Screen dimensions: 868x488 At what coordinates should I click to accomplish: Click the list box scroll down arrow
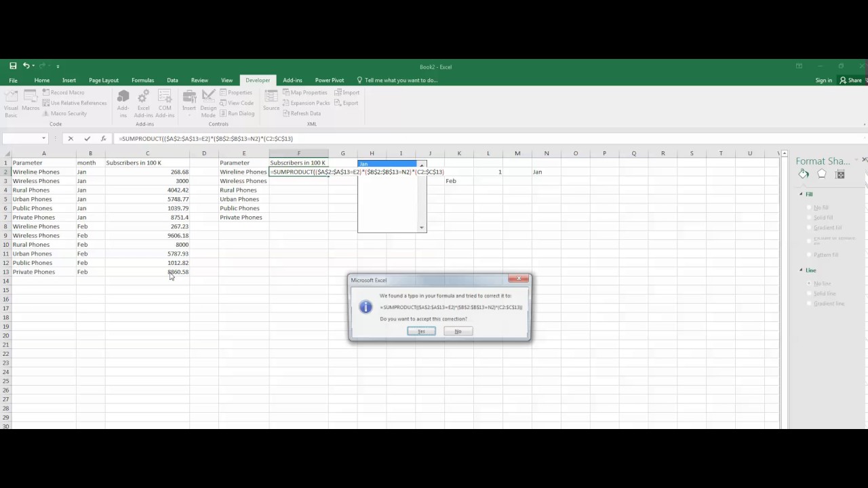point(422,228)
